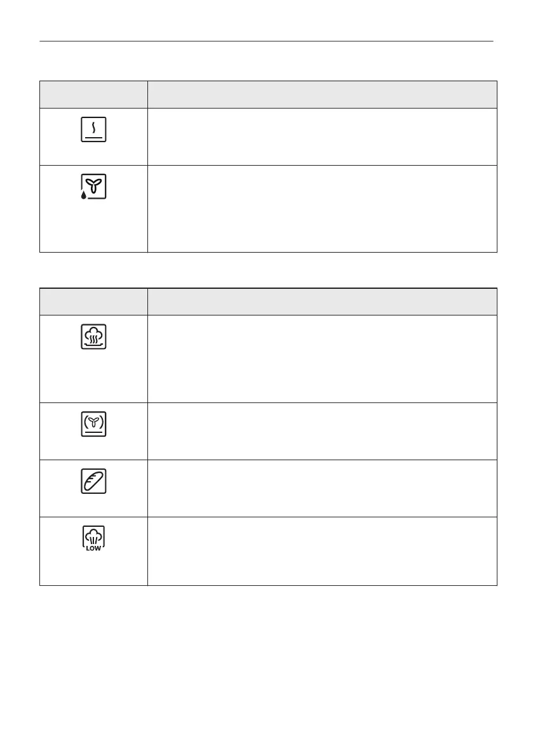This screenshot has height=756, width=533.
Task: Select the LOW steam cloud icon
Action: click(94, 538)
